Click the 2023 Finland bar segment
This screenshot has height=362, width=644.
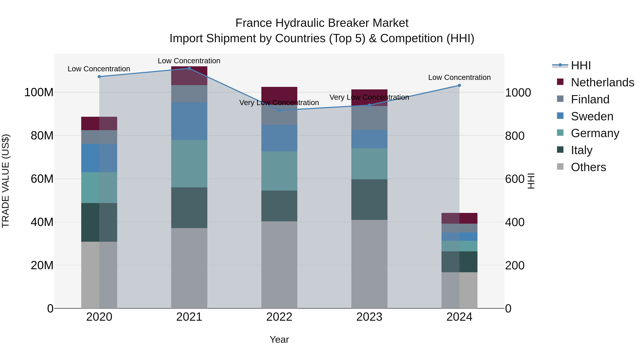coord(369,118)
